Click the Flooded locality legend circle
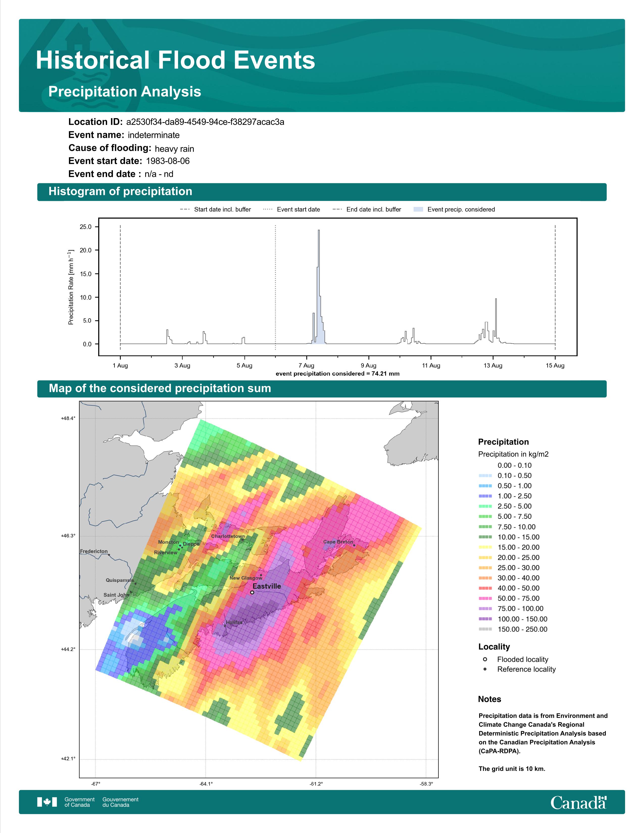This screenshot has width=644, height=833. (x=485, y=659)
